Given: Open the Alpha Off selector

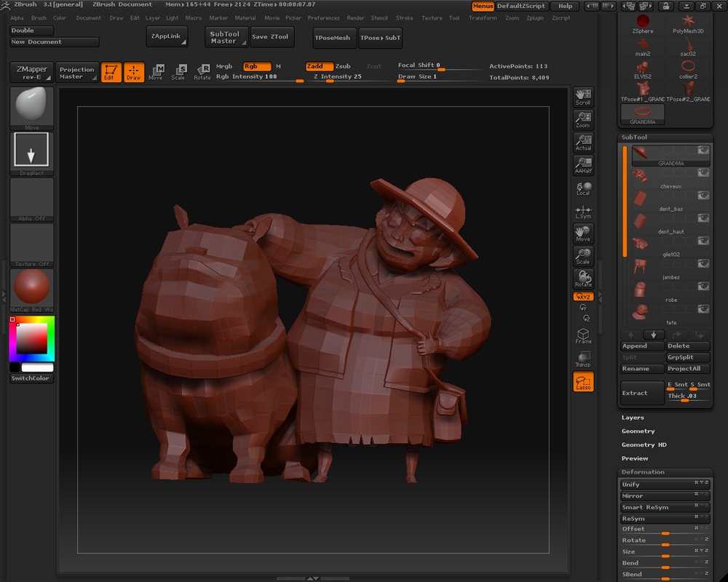Looking at the screenshot, I should pos(31,199).
